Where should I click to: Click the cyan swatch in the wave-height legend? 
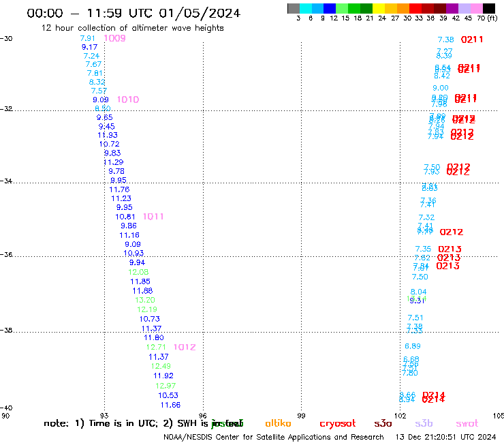tap(306, 8)
